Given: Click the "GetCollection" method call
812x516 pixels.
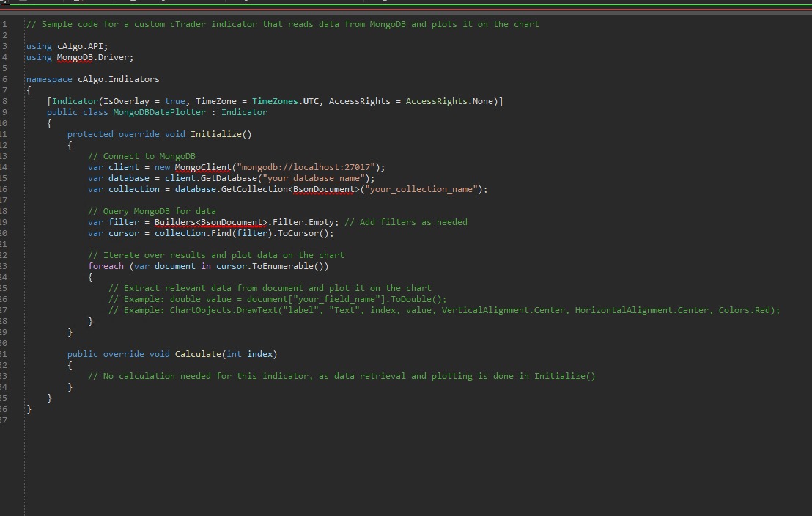Looking at the screenshot, I should coord(254,189).
